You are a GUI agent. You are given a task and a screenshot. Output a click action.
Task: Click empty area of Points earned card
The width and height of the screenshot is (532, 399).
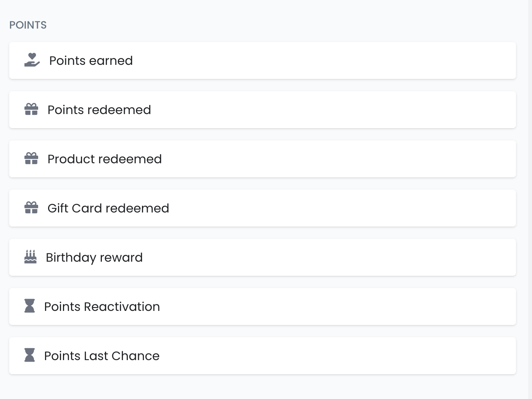coord(324,61)
